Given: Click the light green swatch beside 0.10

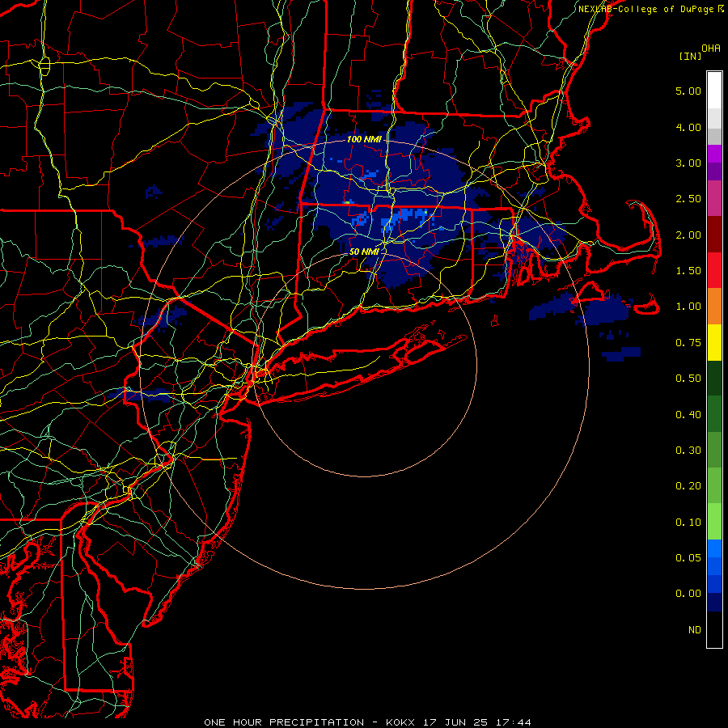Looking at the screenshot, I should [x=714, y=522].
